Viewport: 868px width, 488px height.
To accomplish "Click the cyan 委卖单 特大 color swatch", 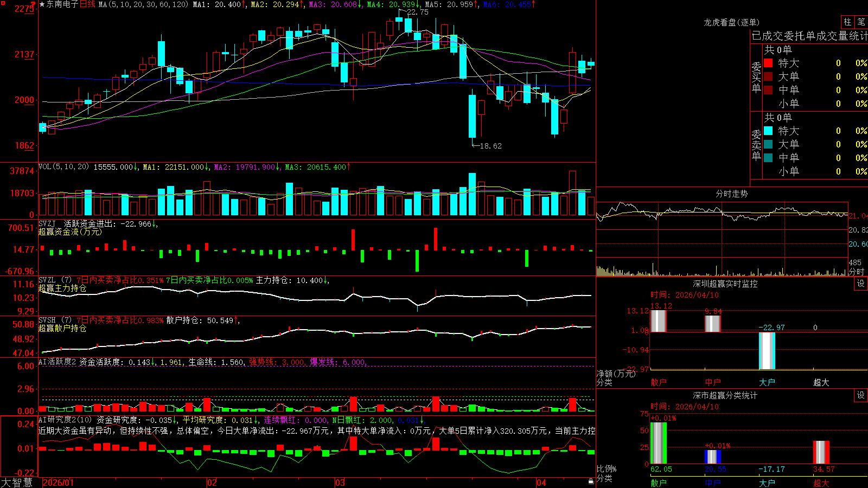I will click(x=768, y=131).
